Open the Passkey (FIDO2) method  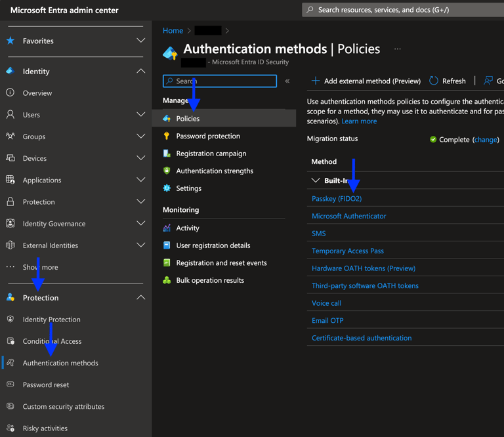point(337,199)
